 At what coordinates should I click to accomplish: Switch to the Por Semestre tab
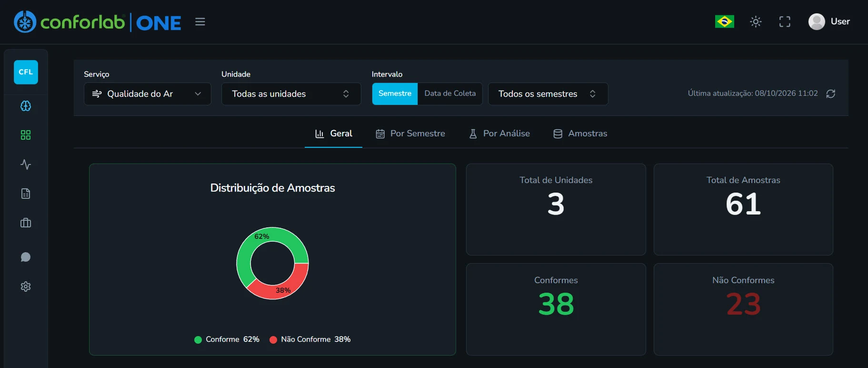[x=410, y=133]
